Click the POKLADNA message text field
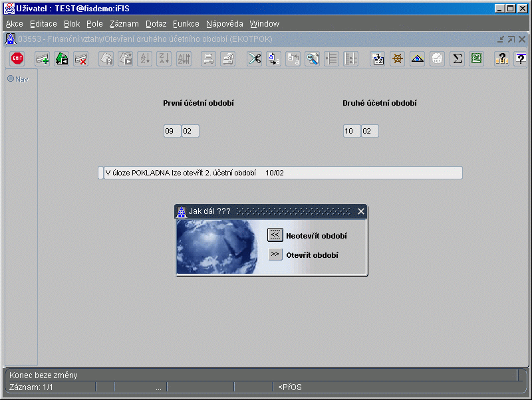 pyautogui.click(x=283, y=173)
